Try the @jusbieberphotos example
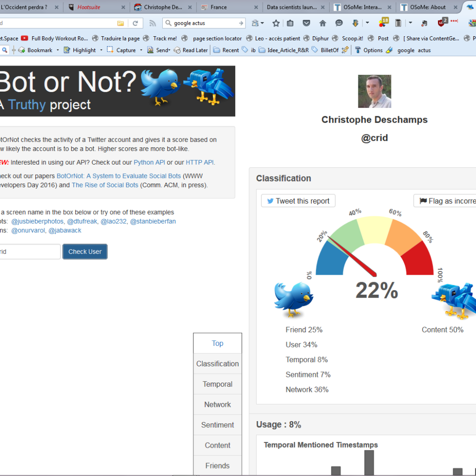476x476 pixels. [x=37, y=221]
